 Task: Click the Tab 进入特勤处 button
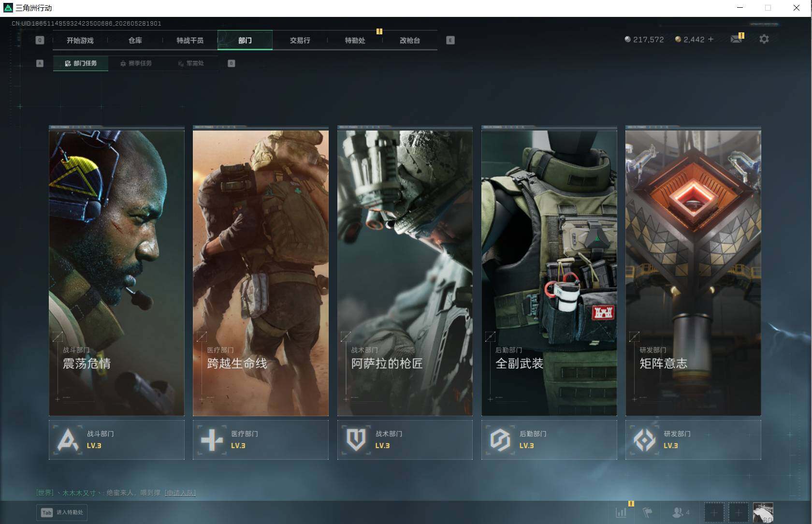tap(62, 512)
